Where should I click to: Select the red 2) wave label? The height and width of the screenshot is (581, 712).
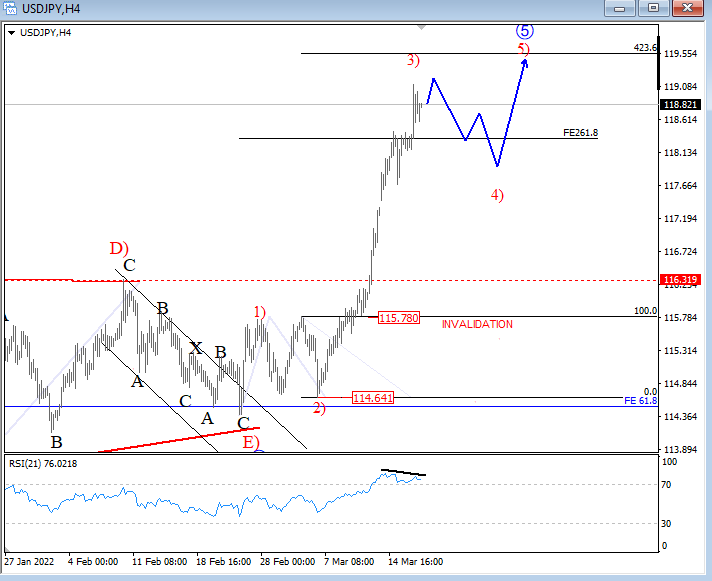coord(319,409)
